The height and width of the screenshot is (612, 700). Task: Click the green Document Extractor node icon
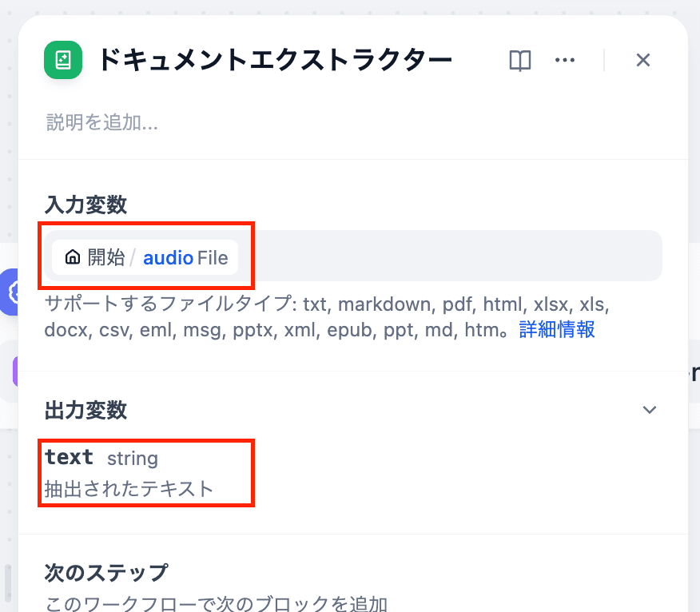tap(63, 60)
